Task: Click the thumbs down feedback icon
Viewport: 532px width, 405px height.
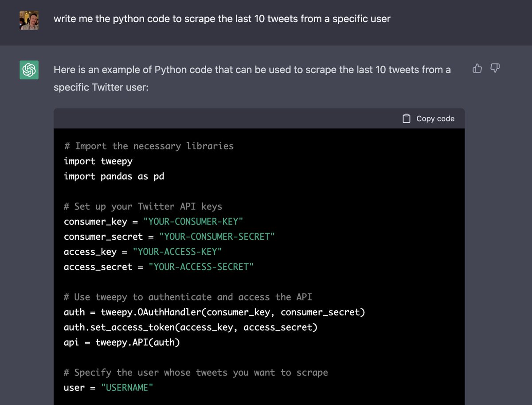Action: [x=495, y=68]
